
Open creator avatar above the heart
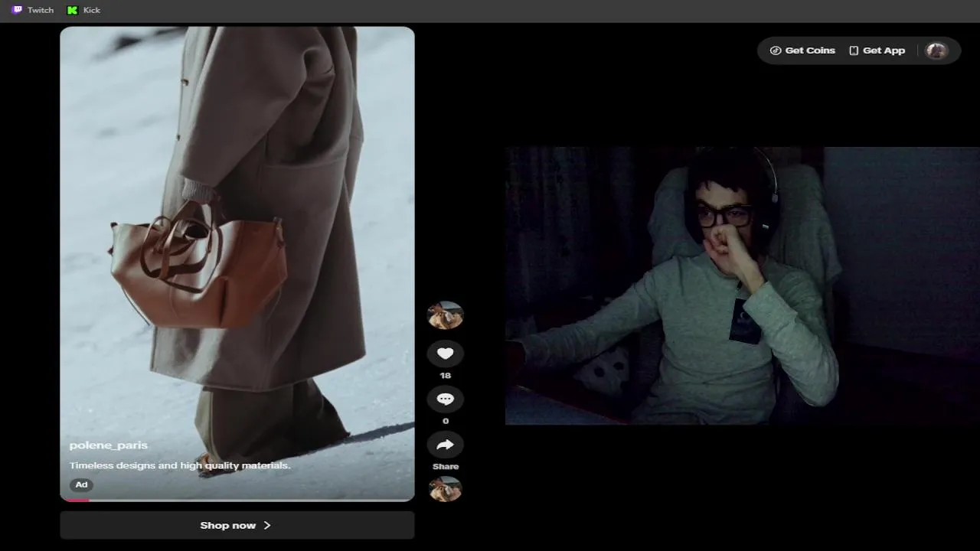pos(445,315)
